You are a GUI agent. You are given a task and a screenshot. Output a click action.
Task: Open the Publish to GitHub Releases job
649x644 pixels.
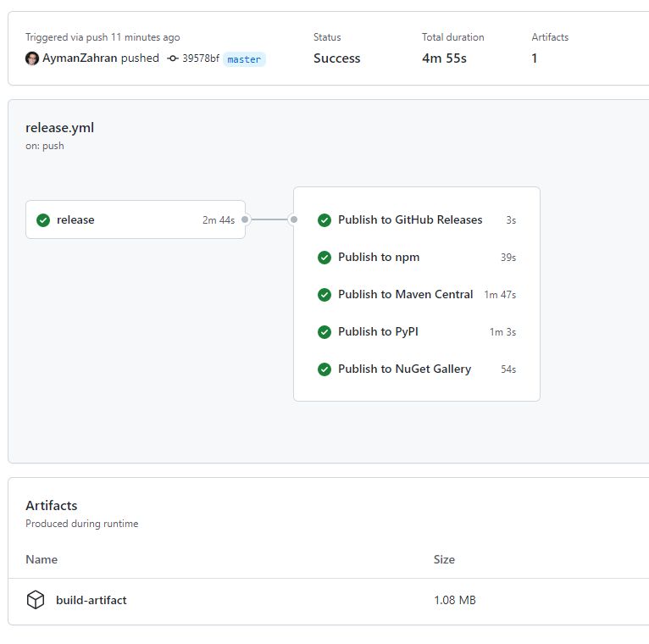click(x=410, y=220)
